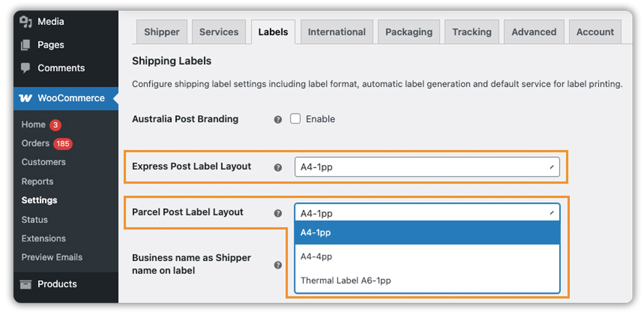Open the Advanced tab
This screenshot has width=644, height=315.
[534, 32]
